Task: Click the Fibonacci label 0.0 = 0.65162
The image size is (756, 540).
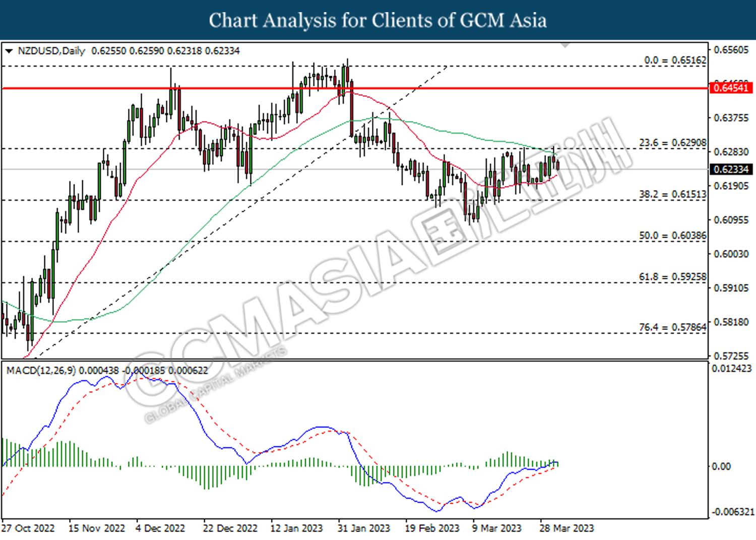Action: pyautogui.click(x=675, y=60)
